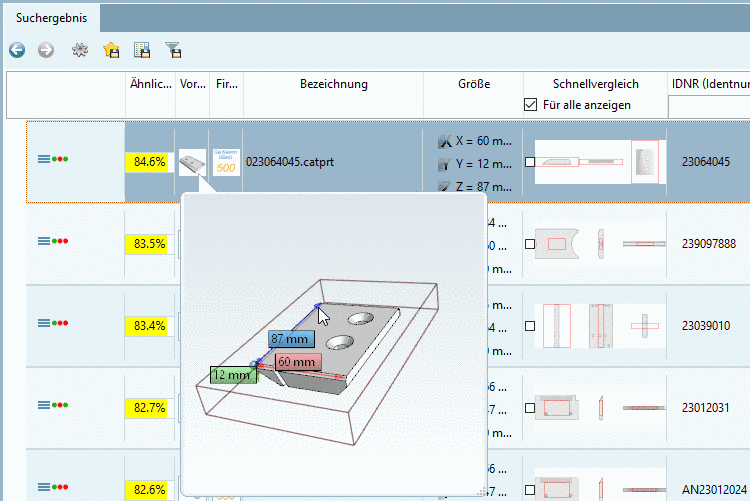Sort by the Größe column header

[x=474, y=84]
